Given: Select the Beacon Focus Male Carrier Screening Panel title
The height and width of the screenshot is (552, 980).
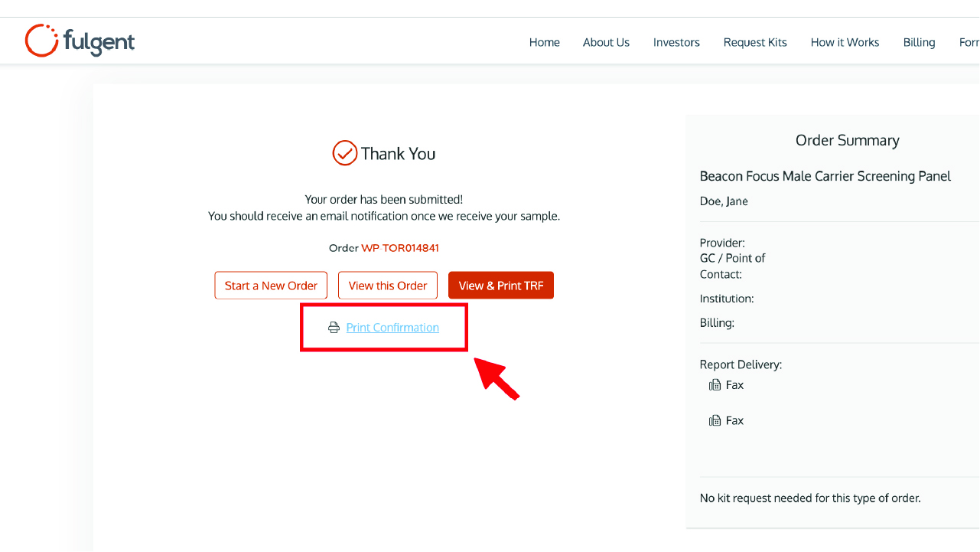Looking at the screenshot, I should coord(825,176).
